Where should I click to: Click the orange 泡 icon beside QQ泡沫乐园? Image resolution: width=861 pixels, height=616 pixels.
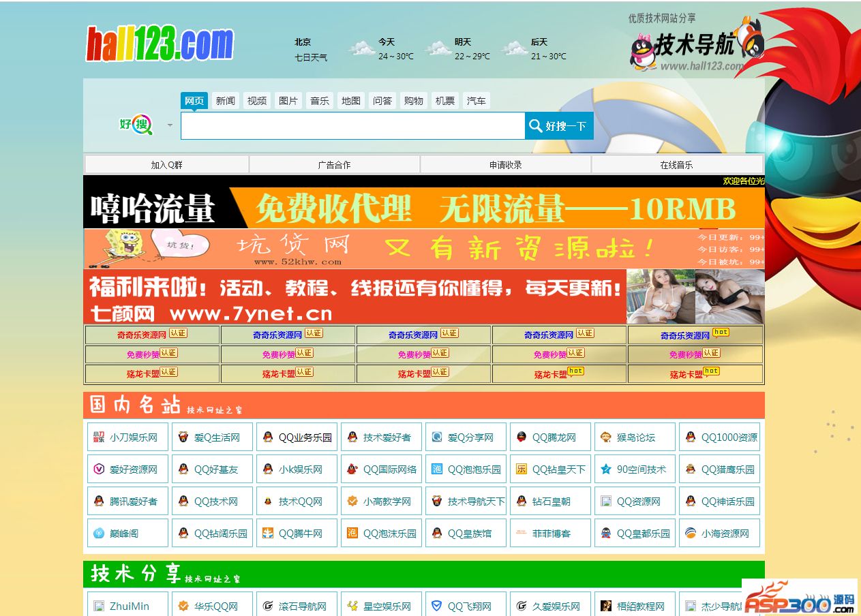click(352, 534)
